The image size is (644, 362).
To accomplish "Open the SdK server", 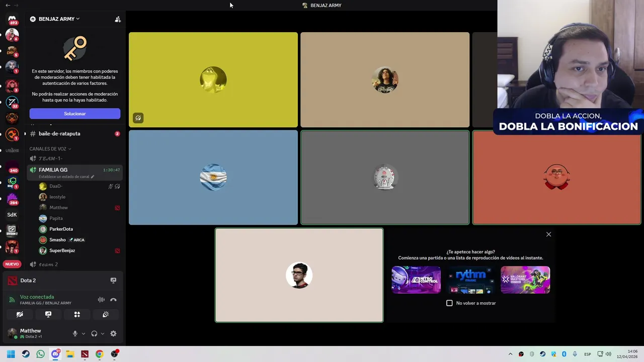I will pyautogui.click(x=12, y=215).
